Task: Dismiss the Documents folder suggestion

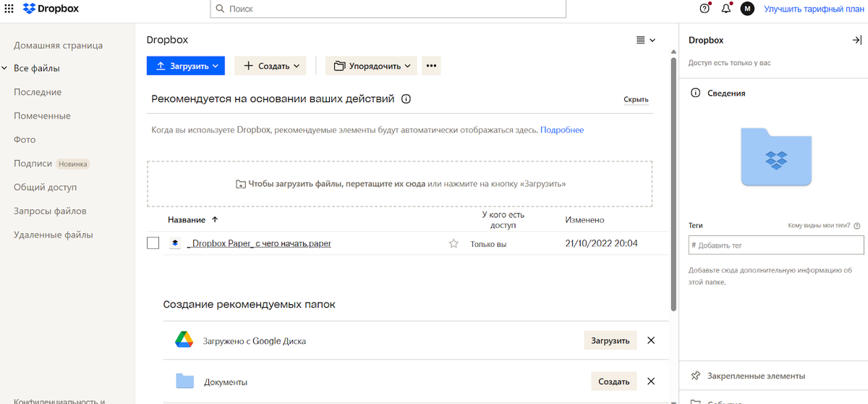Action: (x=650, y=382)
